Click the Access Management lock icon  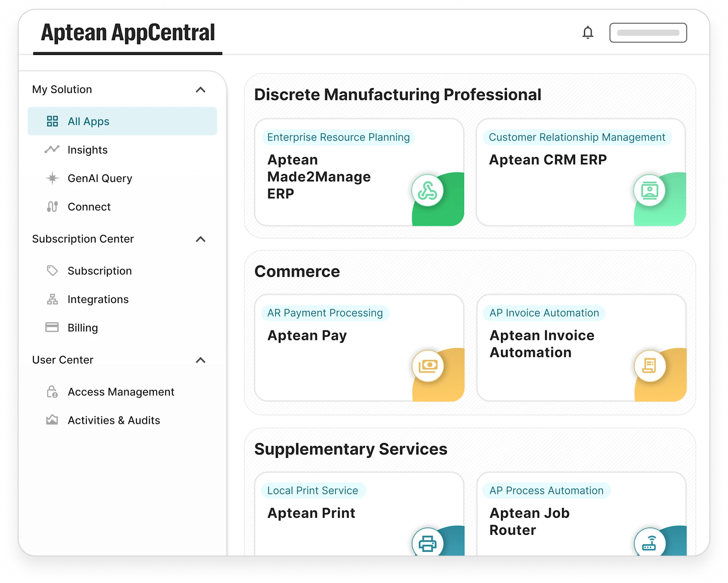coord(52,392)
